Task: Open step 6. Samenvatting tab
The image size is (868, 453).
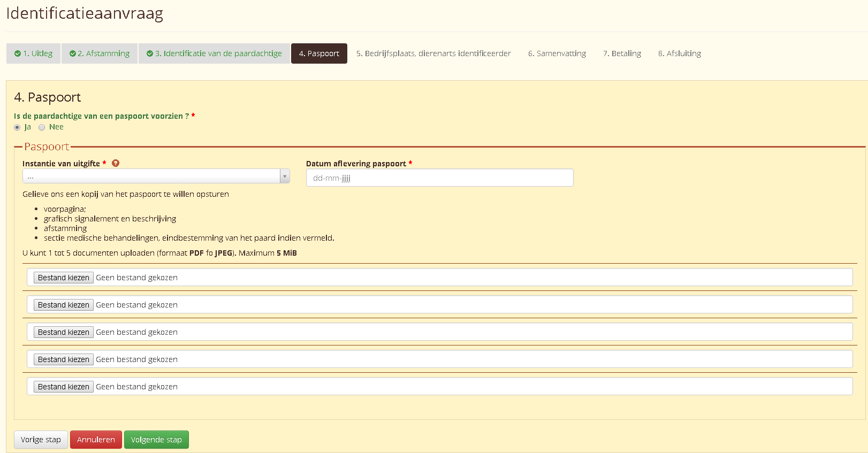Action: pos(557,53)
